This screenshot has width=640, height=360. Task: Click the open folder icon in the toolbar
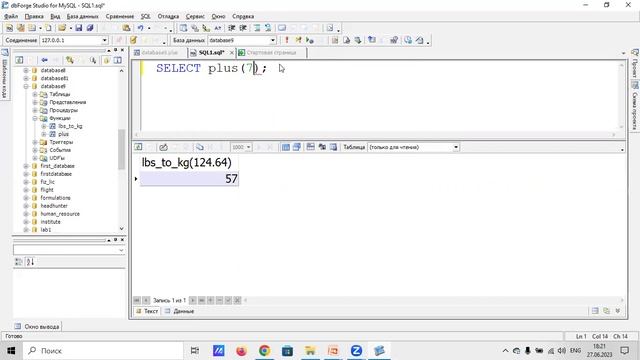[x=62, y=28]
